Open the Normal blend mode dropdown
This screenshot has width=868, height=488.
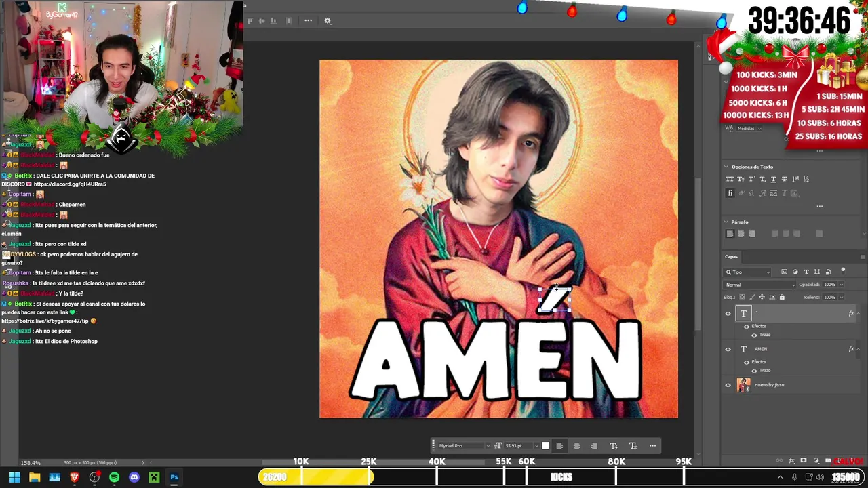point(759,285)
